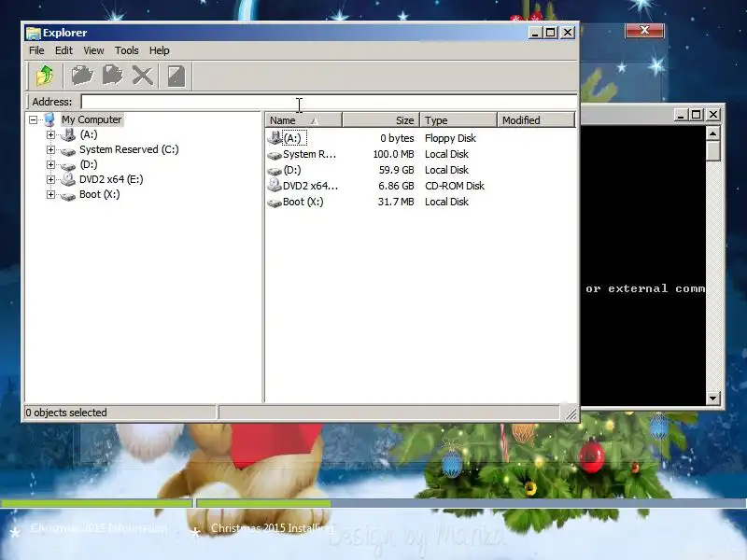Sort by the Size column header

point(381,120)
